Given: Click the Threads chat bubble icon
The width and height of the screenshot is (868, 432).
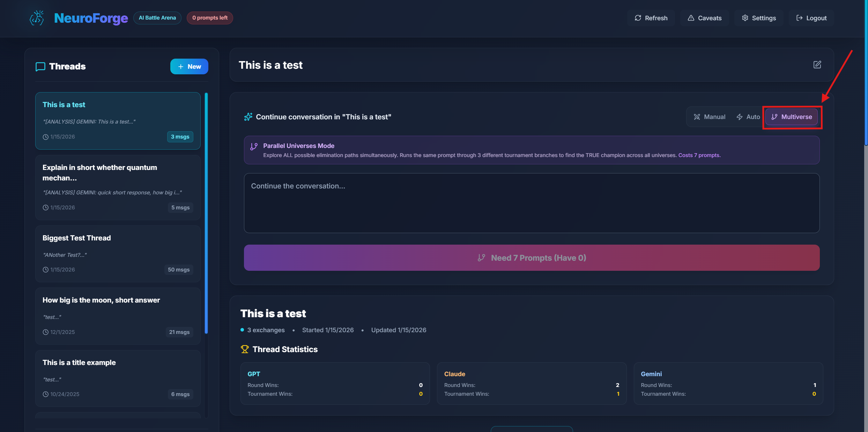Looking at the screenshot, I should tap(40, 66).
